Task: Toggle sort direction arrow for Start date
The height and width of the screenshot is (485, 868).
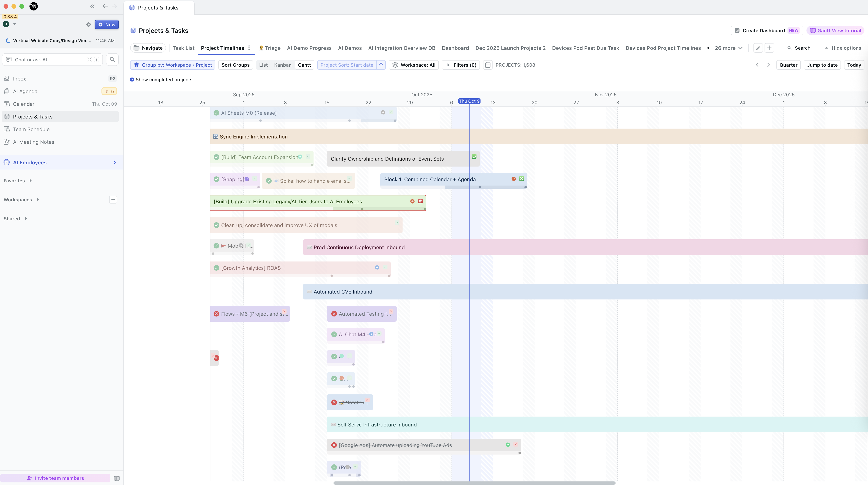Action: [381, 65]
